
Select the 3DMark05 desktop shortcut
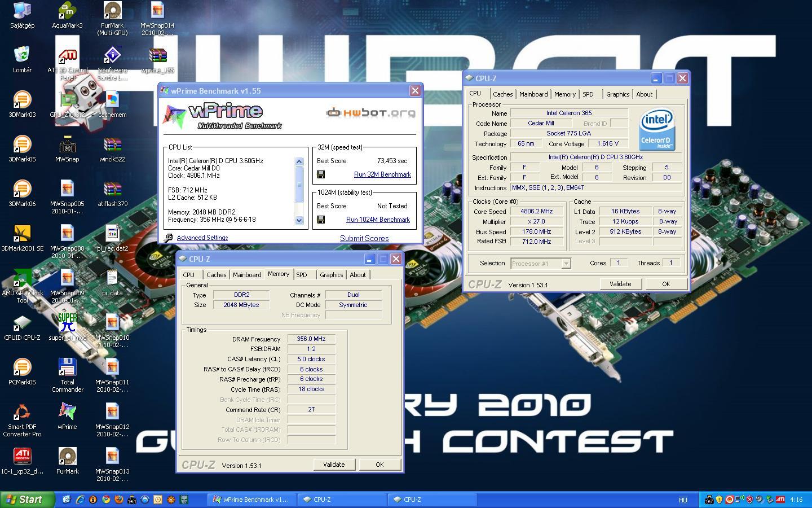(x=22, y=148)
